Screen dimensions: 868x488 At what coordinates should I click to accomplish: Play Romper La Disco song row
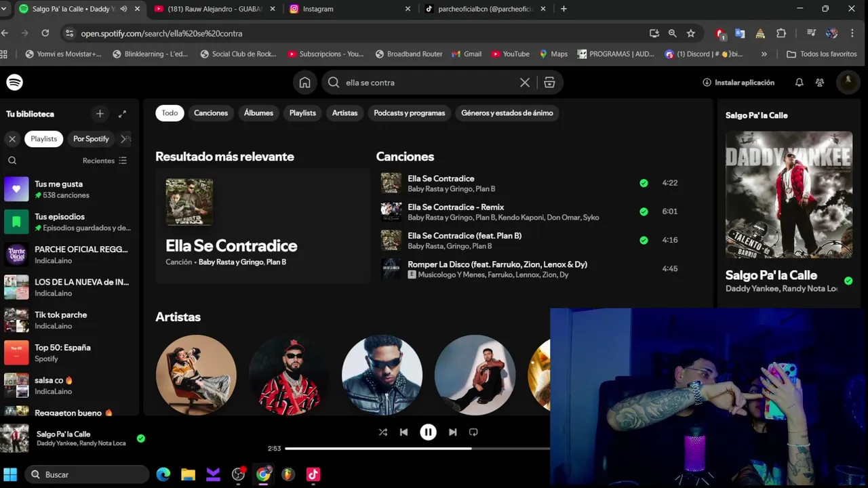coord(530,269)
